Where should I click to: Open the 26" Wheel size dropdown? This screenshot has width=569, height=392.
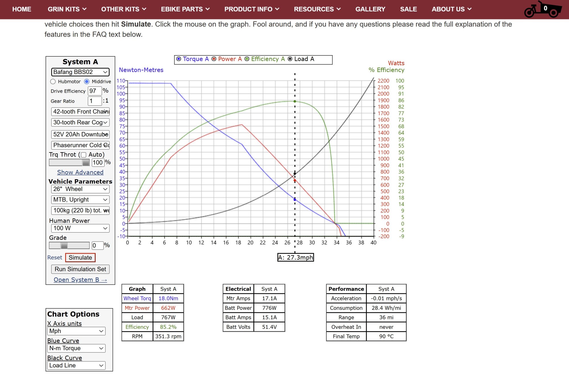pyautogui.click(x=80, y=189)
